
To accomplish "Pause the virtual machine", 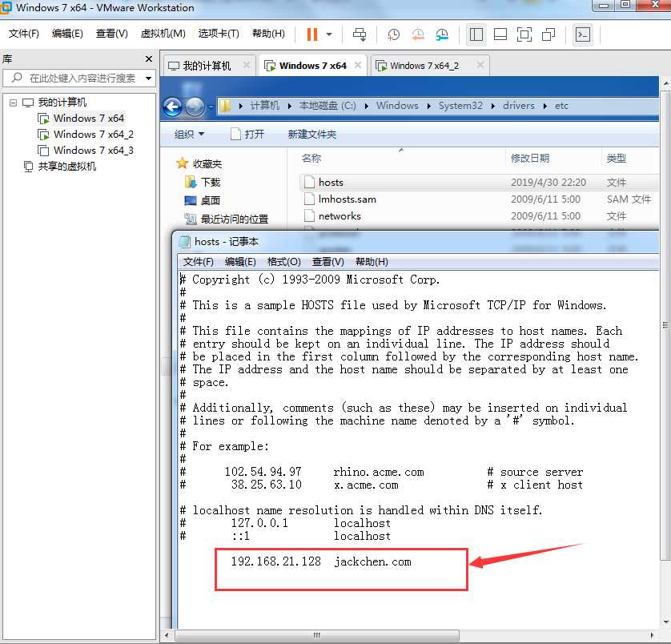I will tap(312, 34).
